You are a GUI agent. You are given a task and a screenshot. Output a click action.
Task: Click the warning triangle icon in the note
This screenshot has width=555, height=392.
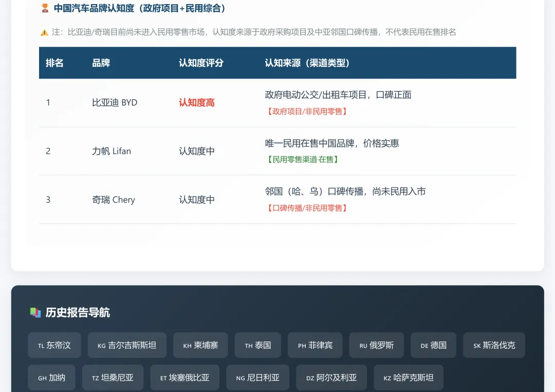[44, 32]
